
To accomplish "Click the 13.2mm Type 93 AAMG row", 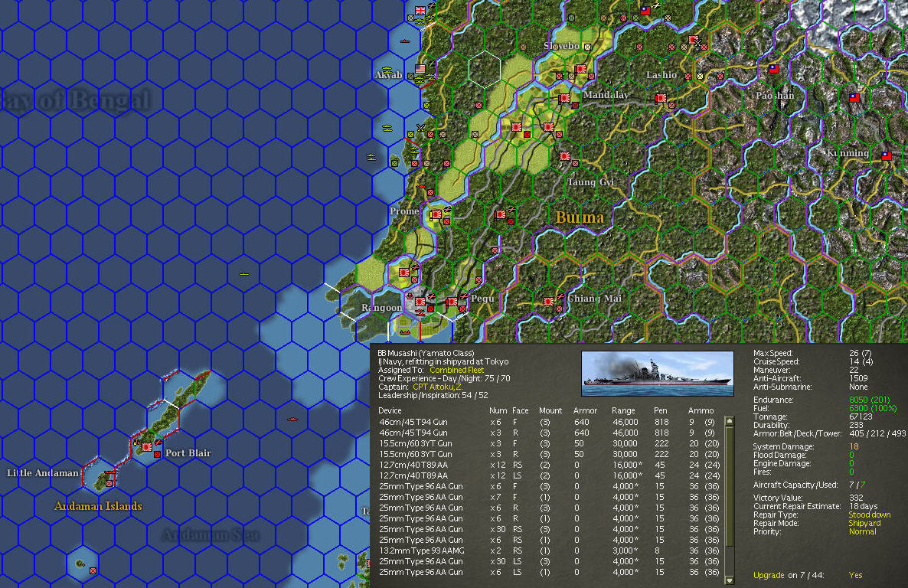I will coord(548,550).
